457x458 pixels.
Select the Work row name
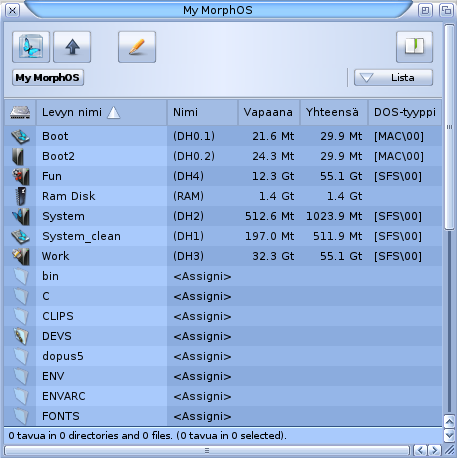pos(55,256)
